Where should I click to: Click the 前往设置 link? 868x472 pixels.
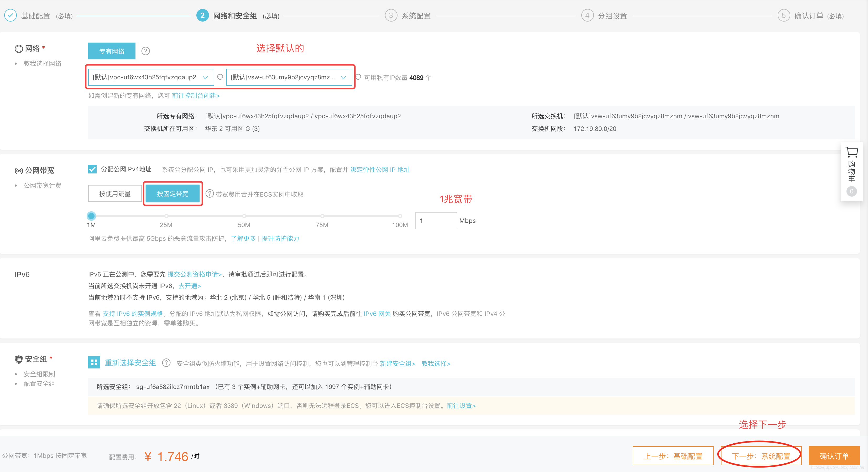pos(461,406)
